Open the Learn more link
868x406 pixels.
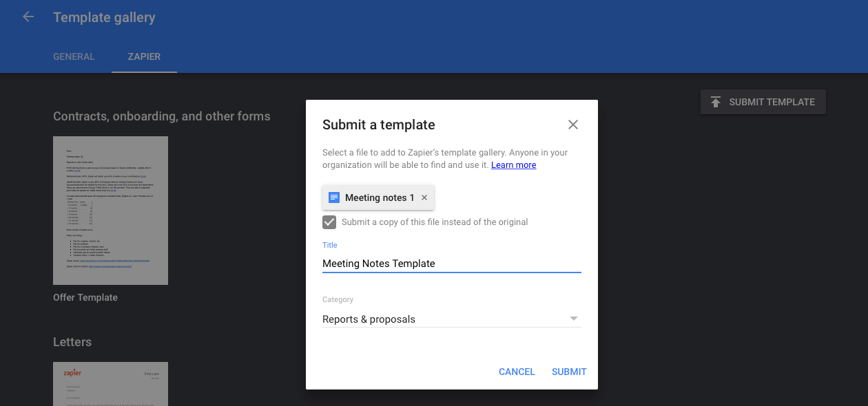click(x=513, y=164)
